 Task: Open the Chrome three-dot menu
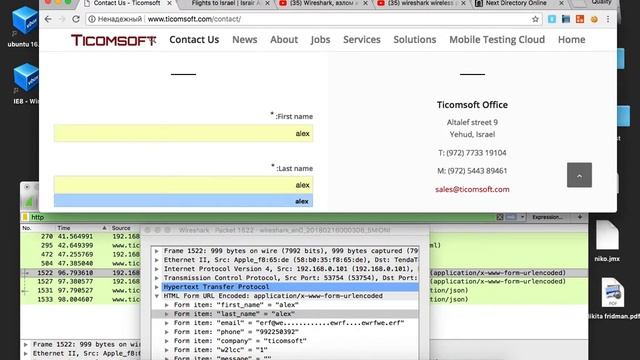click(608, 19)
